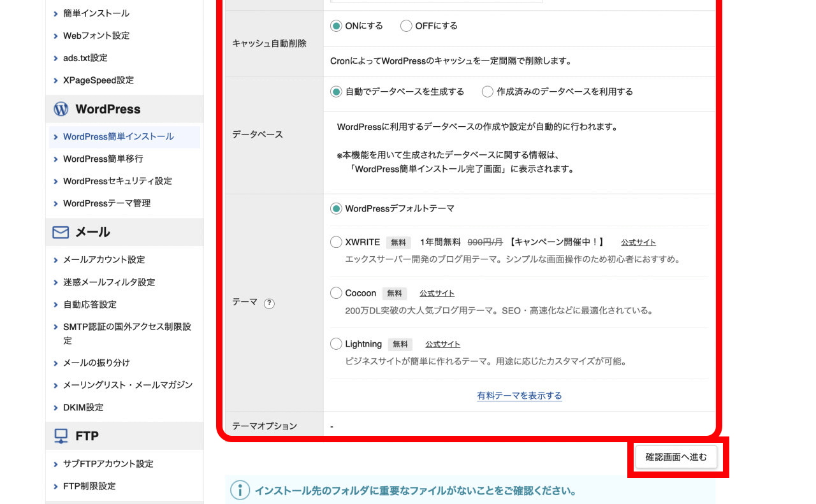This screenshot has height=504, width=816.
Task: Click the input field above キャッシュ自動削除
Action: click(x=435, y=1)
